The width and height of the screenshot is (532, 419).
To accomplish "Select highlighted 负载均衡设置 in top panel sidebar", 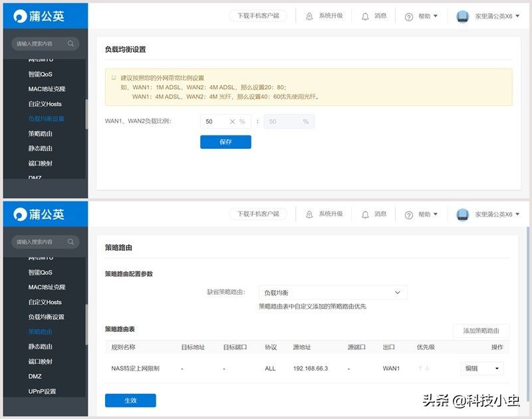I will point(46,119).
